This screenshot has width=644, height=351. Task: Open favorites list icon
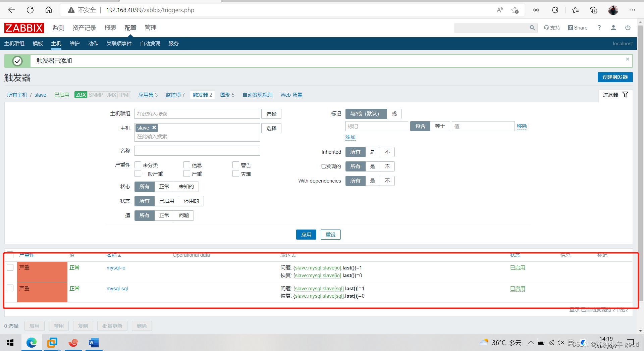tap(575, 10)
